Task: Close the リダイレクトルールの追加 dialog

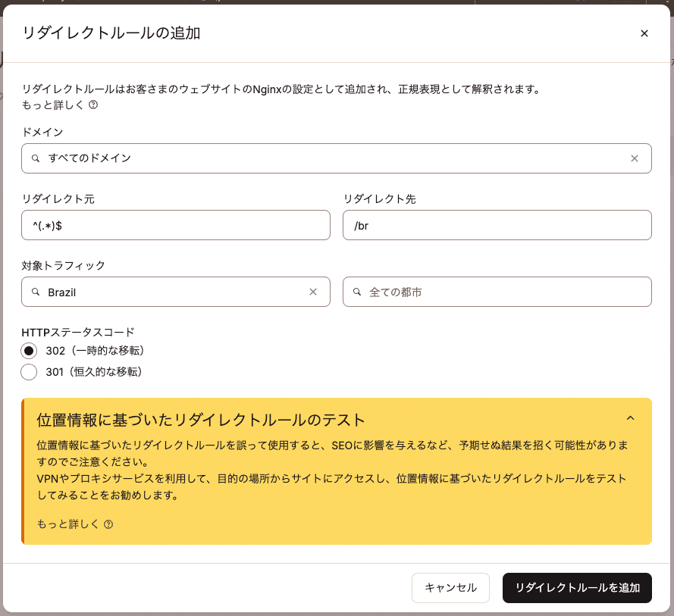Action: pos(644,33)
